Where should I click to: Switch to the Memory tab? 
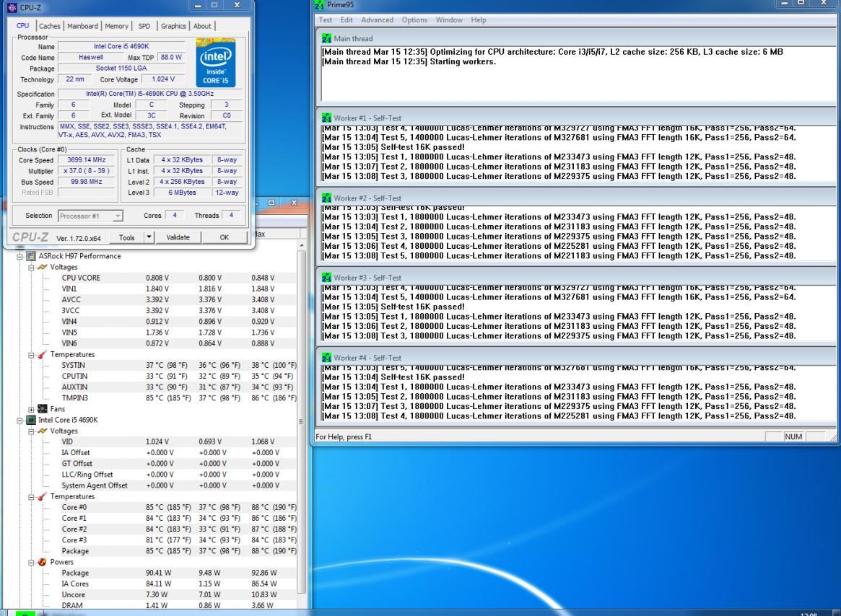coord(116,26)
